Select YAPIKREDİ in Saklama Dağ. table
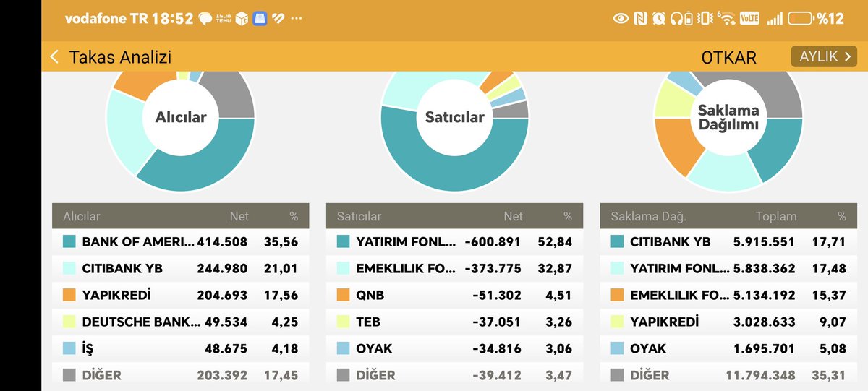Screen dimensions: 868x391 coord(728,322)
